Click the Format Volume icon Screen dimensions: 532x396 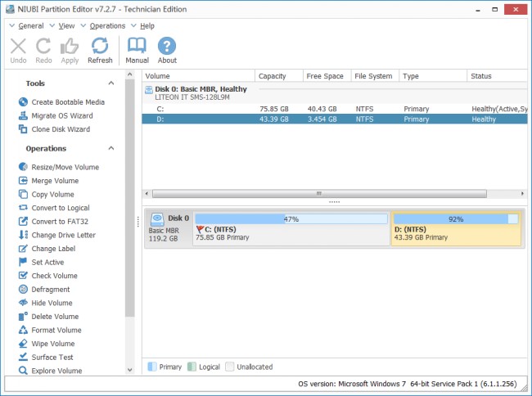coord(23,330)
